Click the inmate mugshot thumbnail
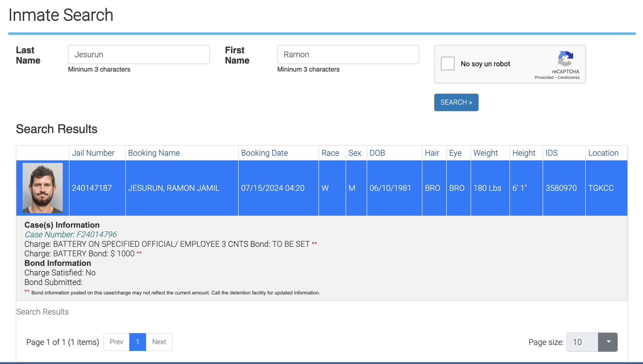This screenshot has width=643, height=364. 43,188
